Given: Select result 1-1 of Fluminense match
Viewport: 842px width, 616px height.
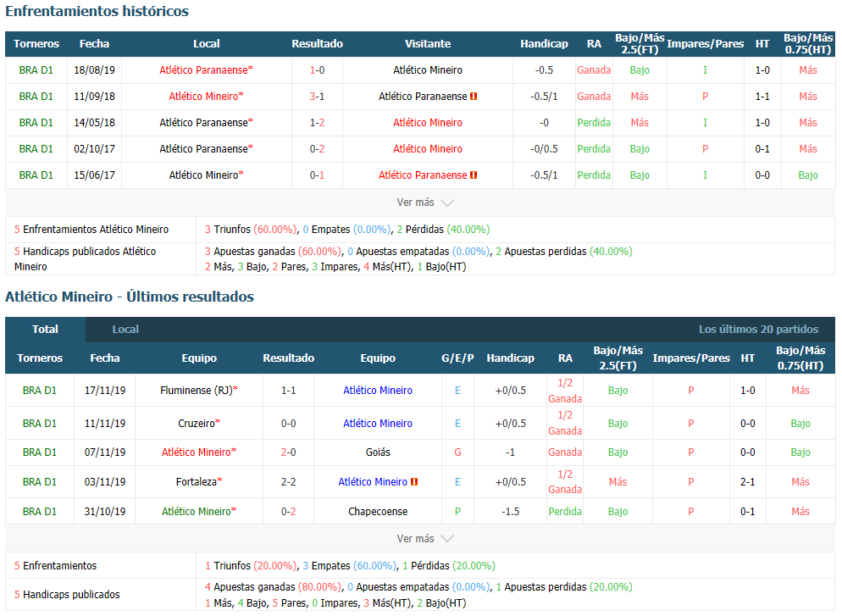Looking at the screenshot, I should [x=288, y=391].
